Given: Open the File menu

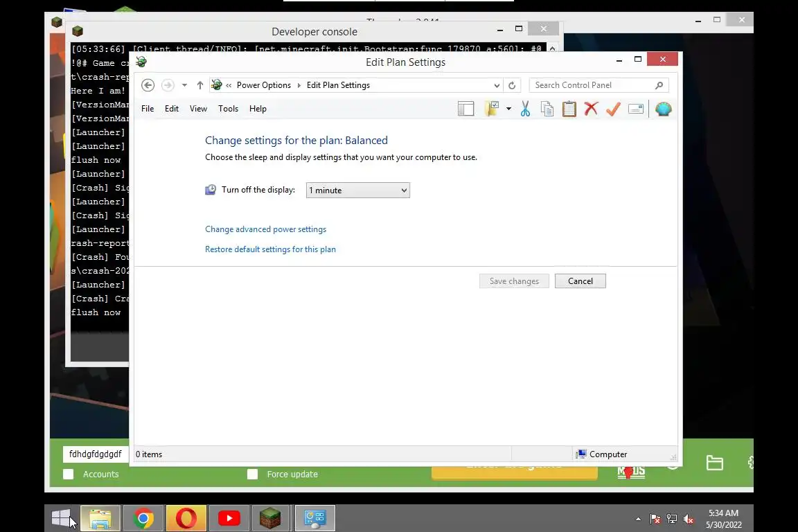Looking at the screenshot, I should (x=148, y=109).
